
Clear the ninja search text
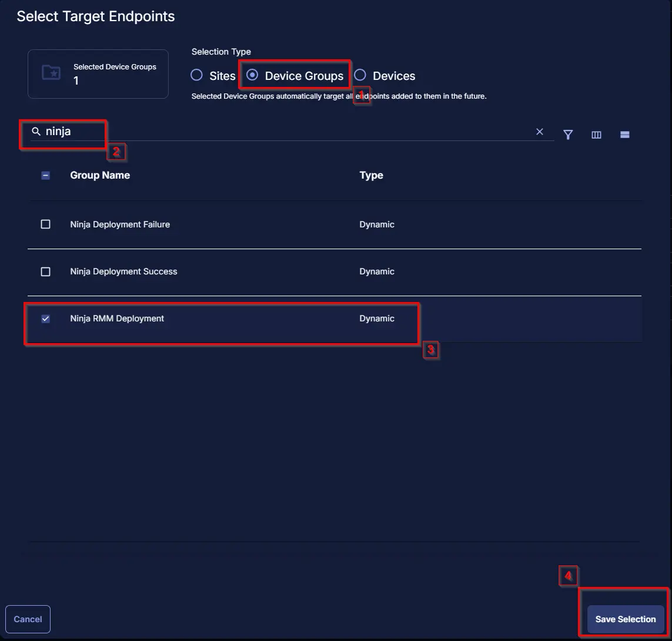coord(540,132)
